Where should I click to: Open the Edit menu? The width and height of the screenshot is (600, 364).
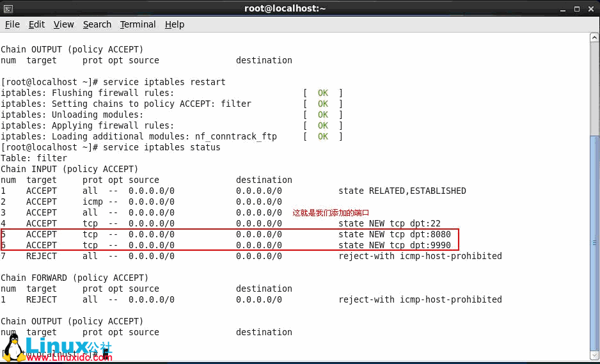[36, 24]
